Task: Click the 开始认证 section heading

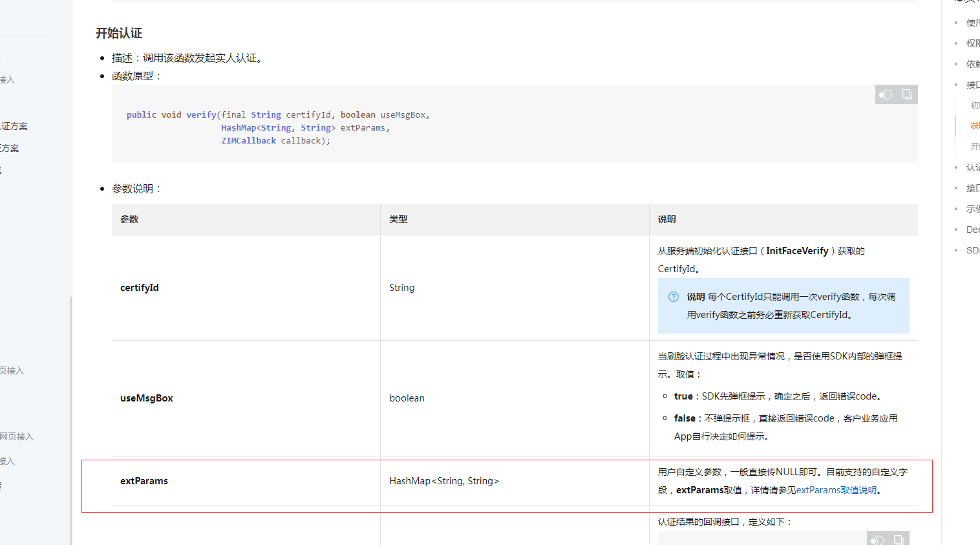Action: [x=119, y=33]
